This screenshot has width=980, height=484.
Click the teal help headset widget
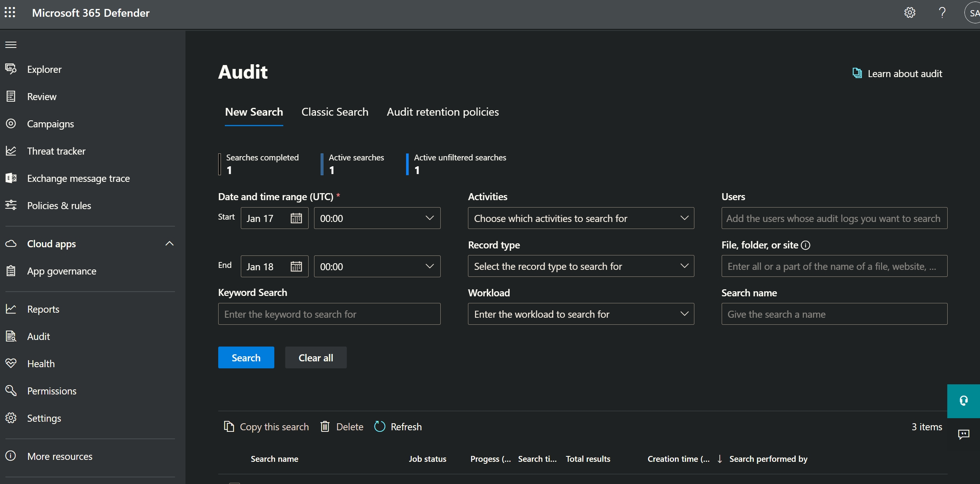[963, 401]
